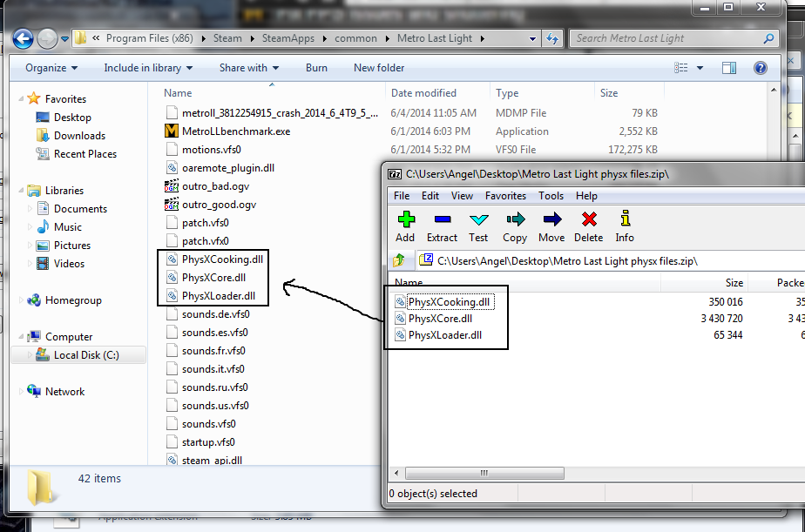Click the Explorer Back arrow
Image resolution: width=805 pixels, height=532 pixels.
(23, 38)
